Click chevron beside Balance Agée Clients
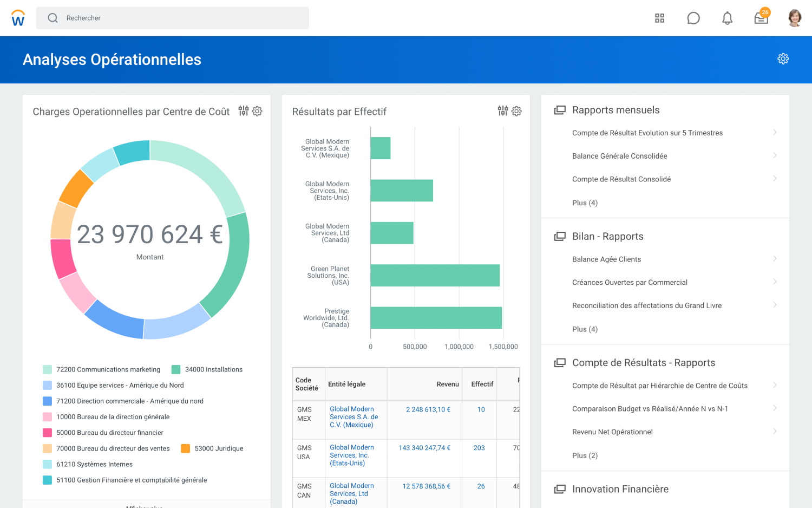Screen dimensions: 812x508 pyautogui.click(x=775, y=259)
